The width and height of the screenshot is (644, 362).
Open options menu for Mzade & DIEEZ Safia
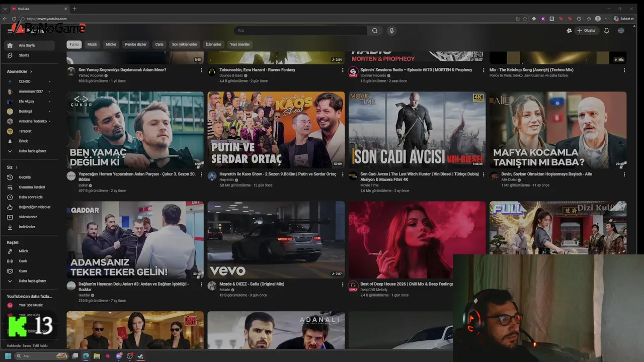(343, 285)
